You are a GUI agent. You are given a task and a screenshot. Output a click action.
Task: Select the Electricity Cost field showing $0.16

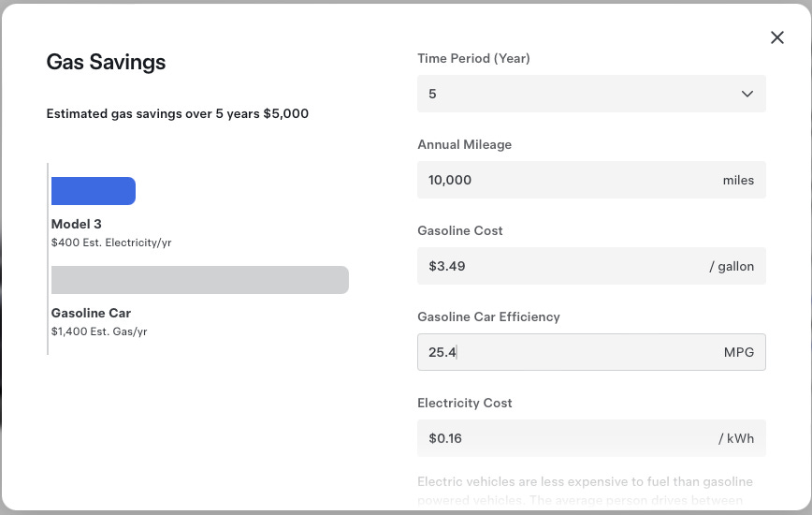[x=561, y=438]
